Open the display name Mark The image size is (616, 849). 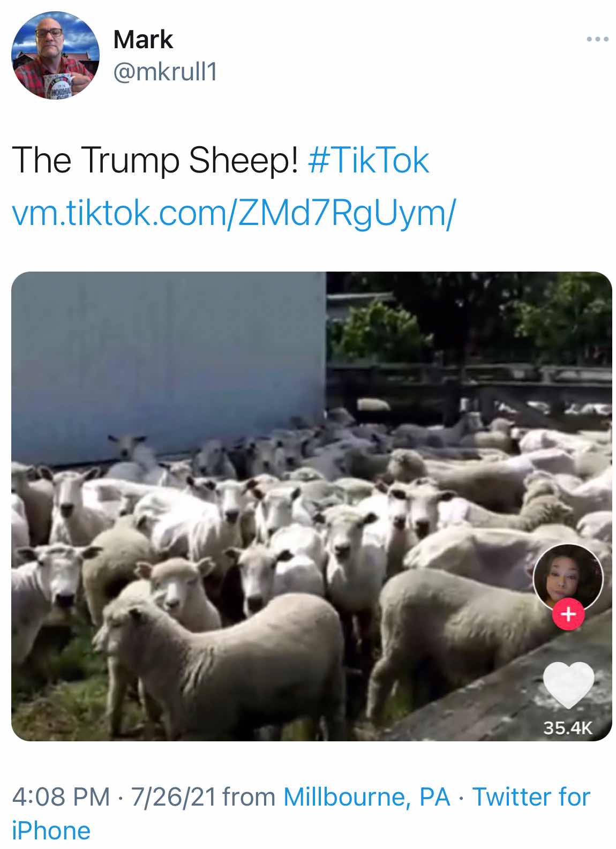pos(143,40)
